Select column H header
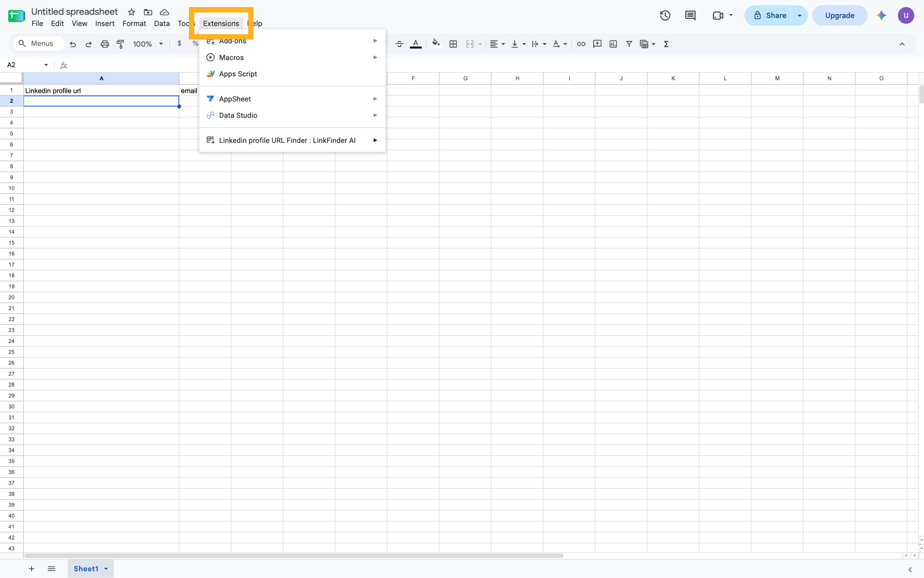The image size is (924, 578). [517, 78]
